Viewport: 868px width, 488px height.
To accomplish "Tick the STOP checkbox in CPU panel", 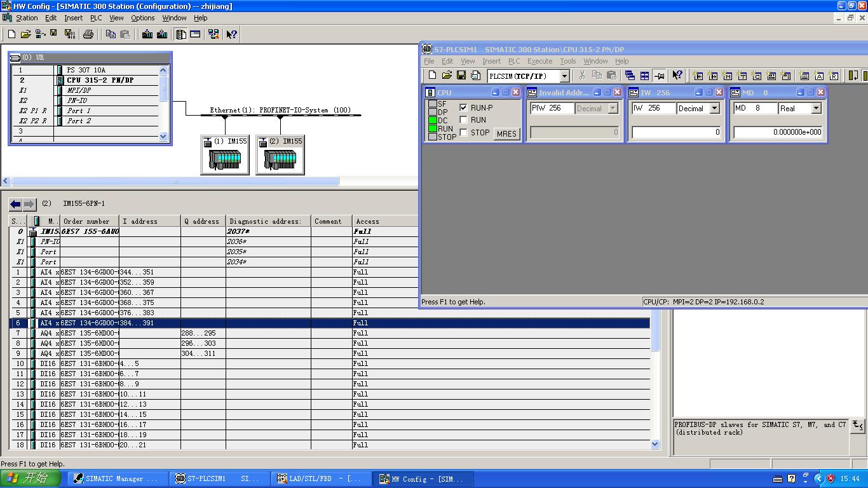I will (x=463, y=132).
